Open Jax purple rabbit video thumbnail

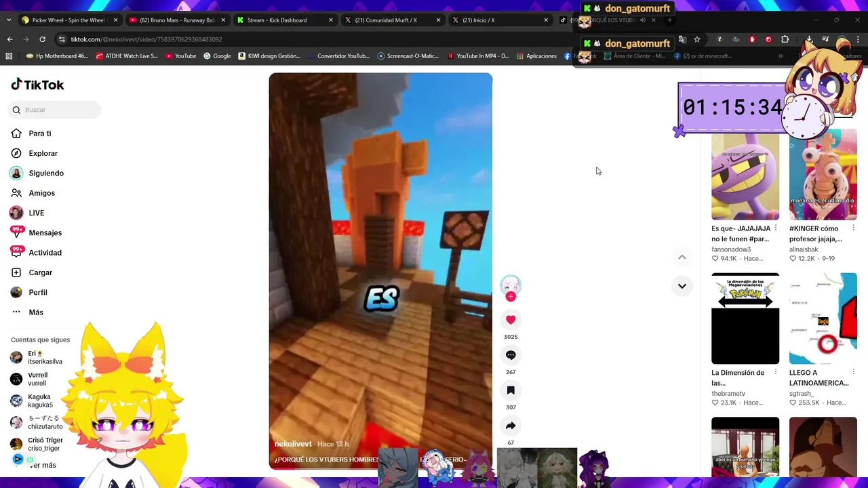pos(745,174)
